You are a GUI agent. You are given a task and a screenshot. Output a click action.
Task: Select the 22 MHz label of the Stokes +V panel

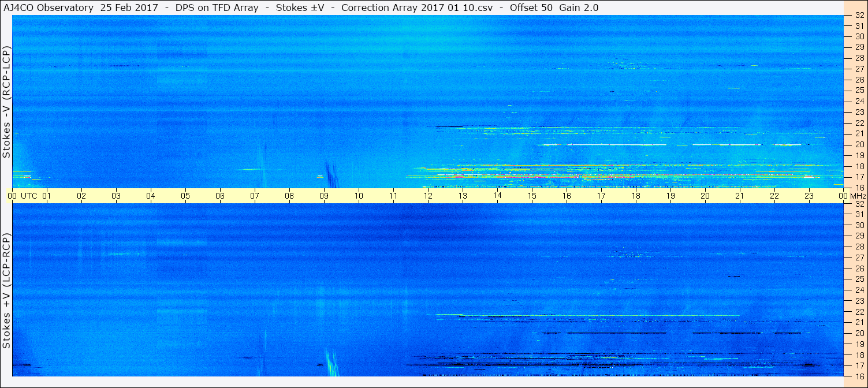(x=859, y=312)
